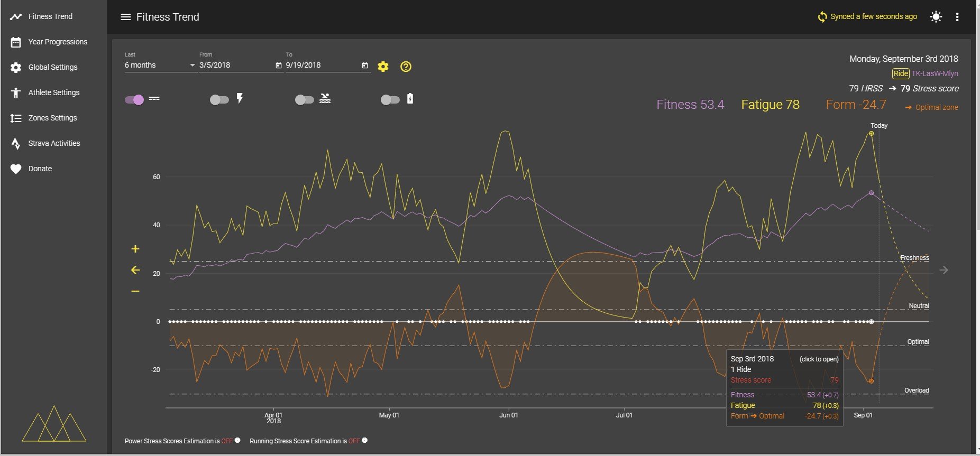Image resolution: width=980 pixels, height=456 pixels.
Task: Open fitness trend settings gear
Action: pos(383,67)
